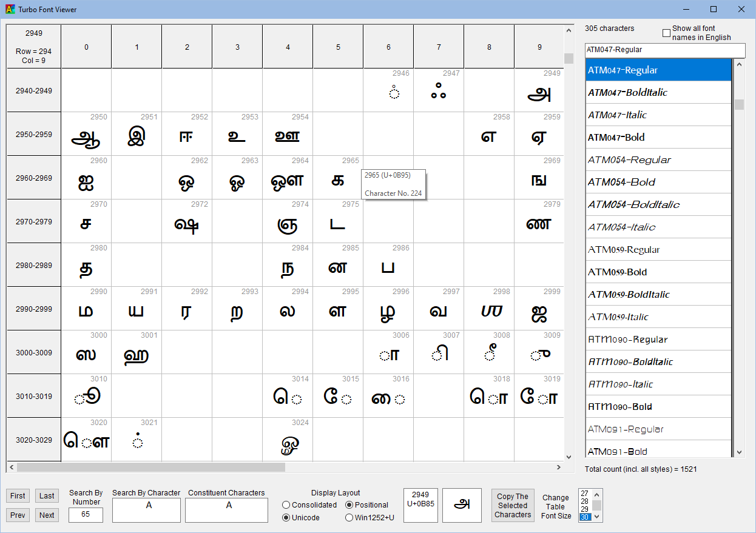Select character cell 2950
756x533 pixels.
pyautogui.click(x=86, y=133)
